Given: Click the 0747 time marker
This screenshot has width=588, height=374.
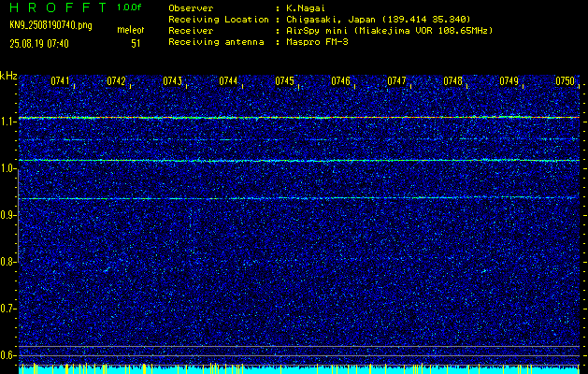Looking at the screenshot, I should (x=396, y=81).
